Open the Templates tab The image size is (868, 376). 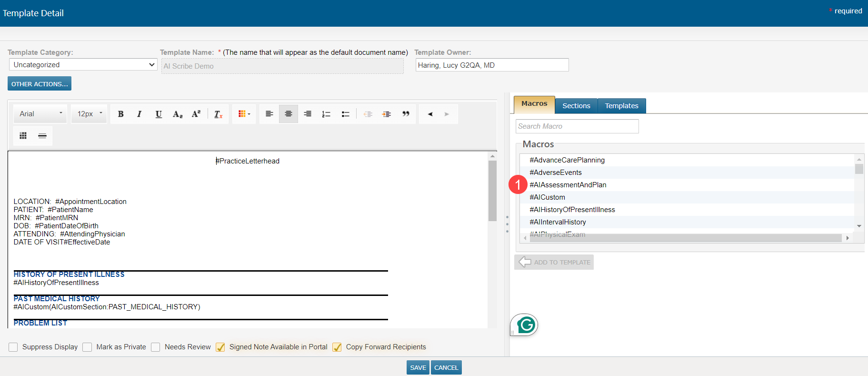click(621, 106)
